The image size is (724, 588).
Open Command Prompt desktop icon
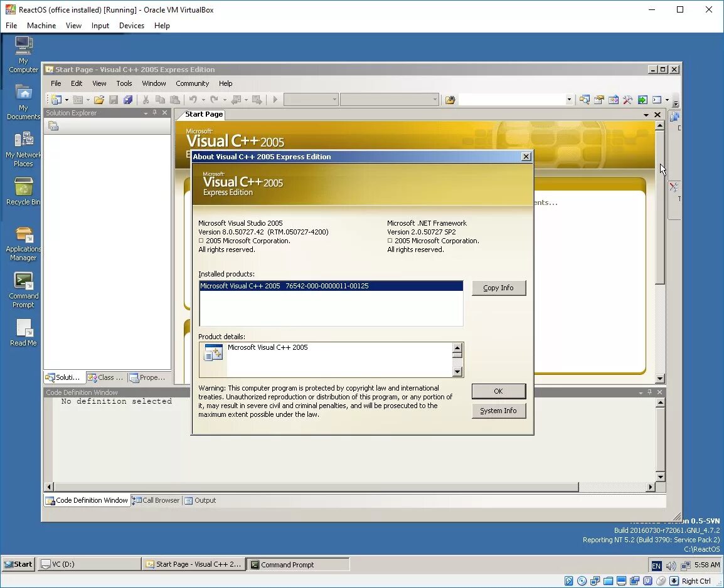(x=24, y=290)
